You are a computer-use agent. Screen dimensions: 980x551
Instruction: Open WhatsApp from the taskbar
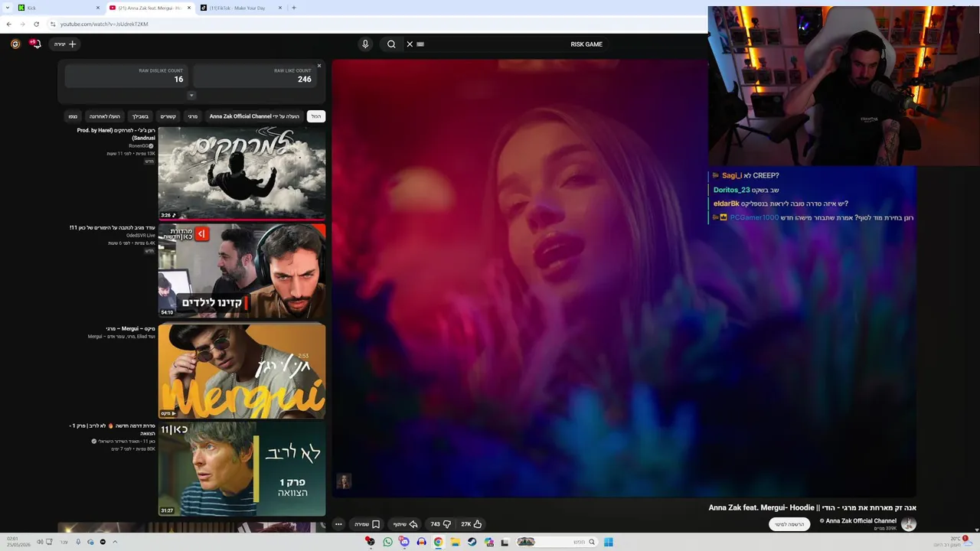tap(387, 542)
